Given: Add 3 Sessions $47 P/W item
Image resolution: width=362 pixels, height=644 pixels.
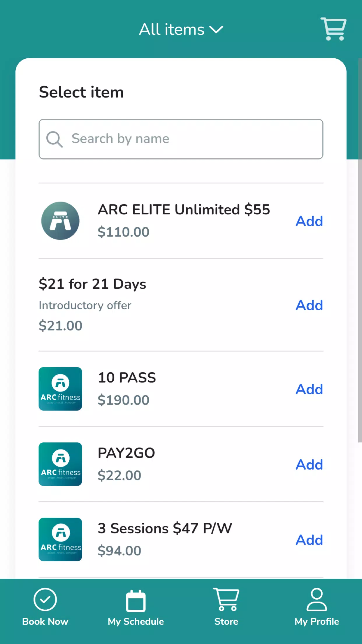Looking at the screenshot, I should point(309,540).
